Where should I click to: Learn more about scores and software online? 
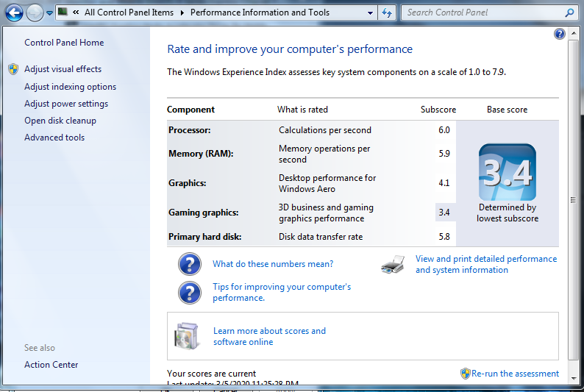coord(269,336)
